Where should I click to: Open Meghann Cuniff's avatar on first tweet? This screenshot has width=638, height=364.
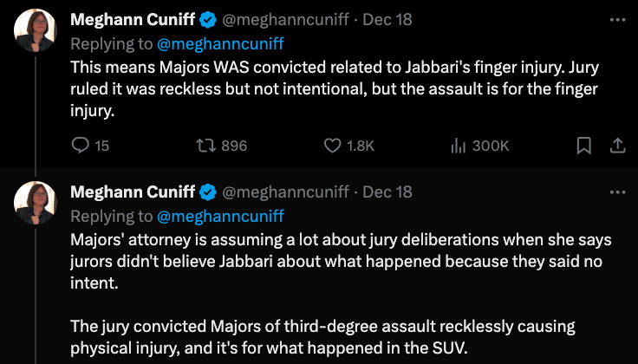[x=34, y=32]
